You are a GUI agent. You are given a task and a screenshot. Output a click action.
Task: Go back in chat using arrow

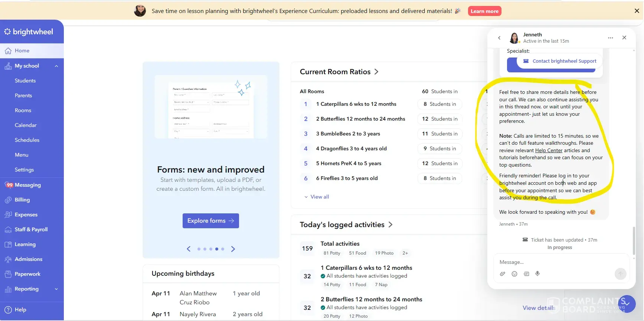tap(499, 38)
